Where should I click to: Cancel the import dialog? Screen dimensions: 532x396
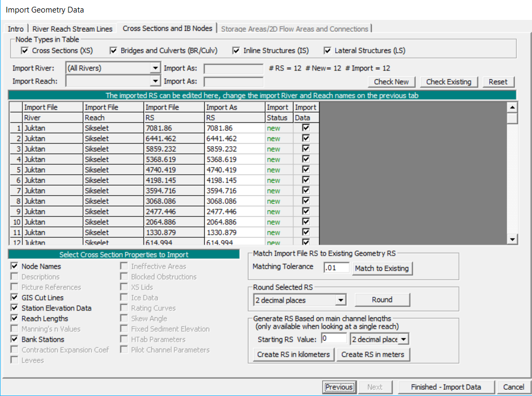[x=513, y=387]
